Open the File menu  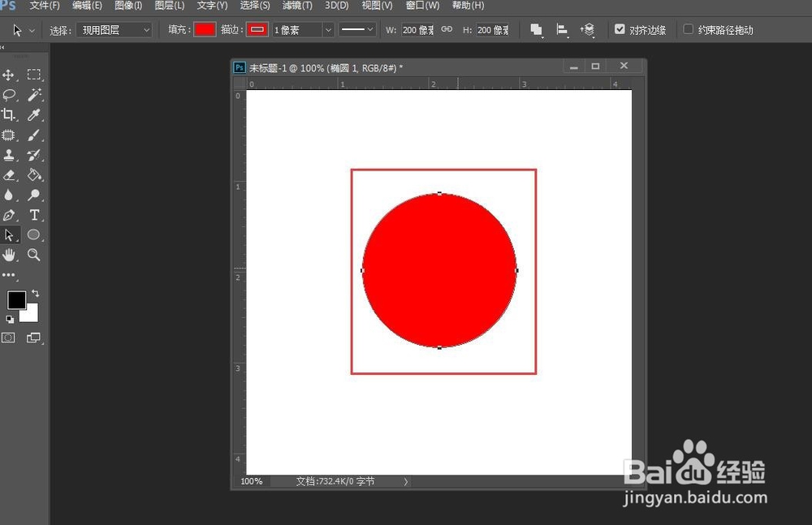pyautogui.click(x=45, y=6)
